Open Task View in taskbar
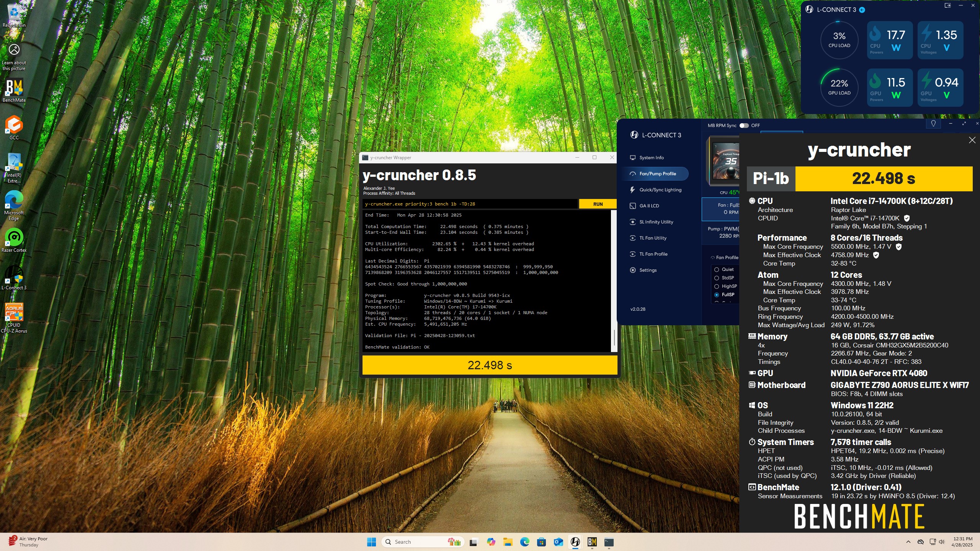 point(474,542)
